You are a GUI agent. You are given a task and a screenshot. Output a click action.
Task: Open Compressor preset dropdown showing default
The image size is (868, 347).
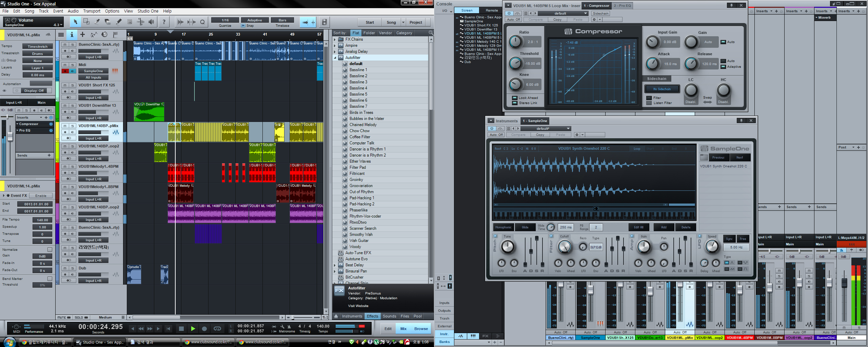click(x=563, y=14)
